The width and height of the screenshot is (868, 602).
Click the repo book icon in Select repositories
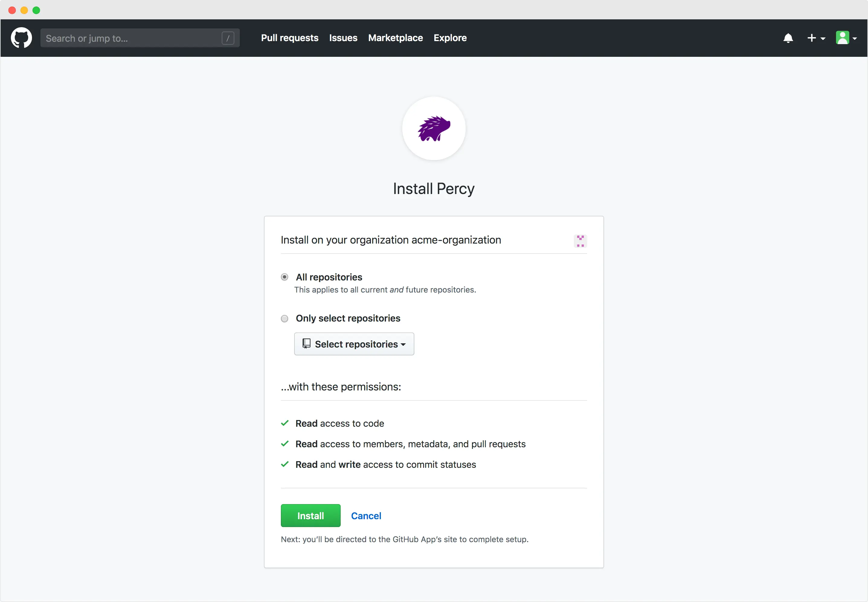(x=307, y=344)
